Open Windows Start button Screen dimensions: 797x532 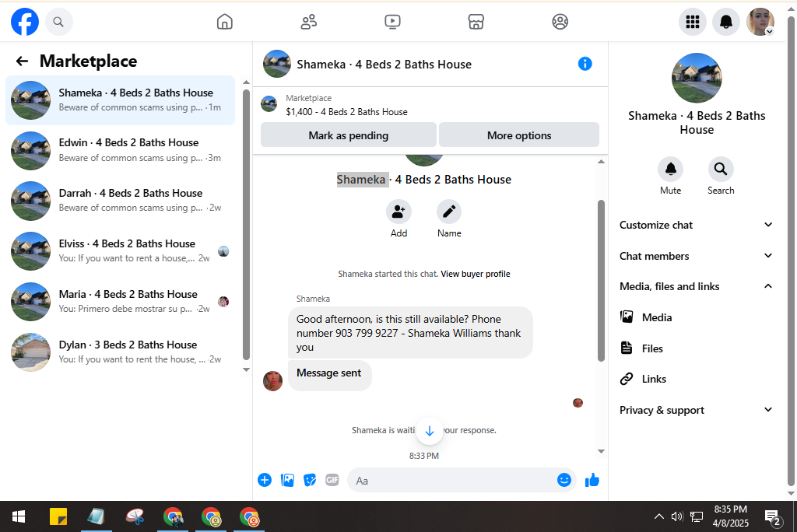[19, 517]
